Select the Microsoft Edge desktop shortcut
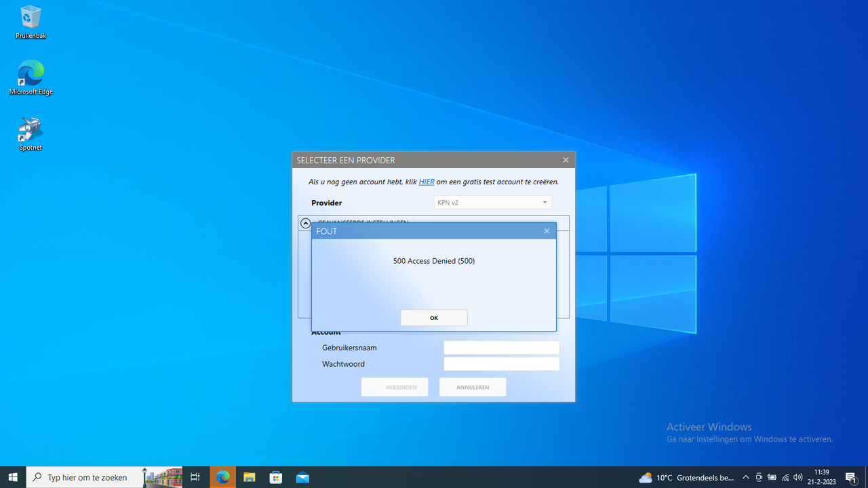Image resolution: width=868 pixels, height=488 pixels. coord(31,78)
